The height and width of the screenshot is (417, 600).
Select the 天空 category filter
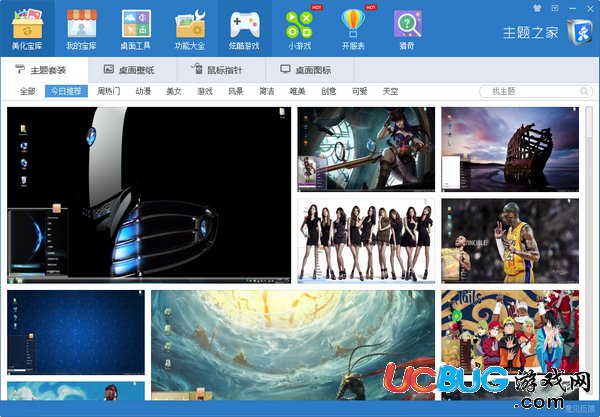390,91
